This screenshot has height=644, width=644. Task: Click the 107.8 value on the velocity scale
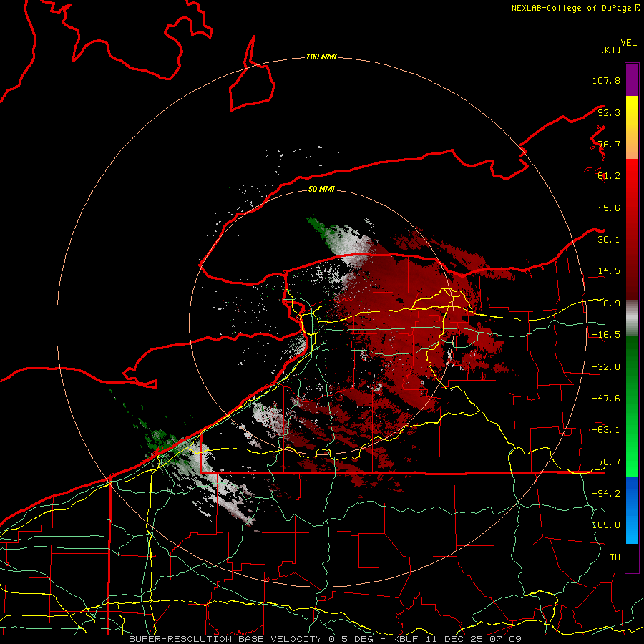click(x=606, y=80)
